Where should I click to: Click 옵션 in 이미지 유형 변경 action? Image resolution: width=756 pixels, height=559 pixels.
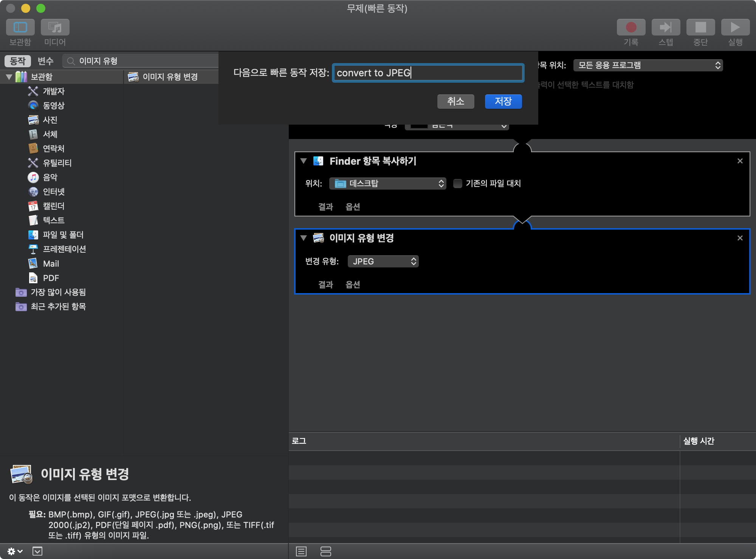pos(353,285)
